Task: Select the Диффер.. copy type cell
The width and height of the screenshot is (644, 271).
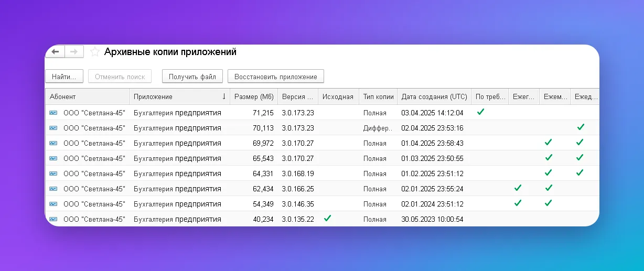Action: pyautogui.click(x=378, y=128)
